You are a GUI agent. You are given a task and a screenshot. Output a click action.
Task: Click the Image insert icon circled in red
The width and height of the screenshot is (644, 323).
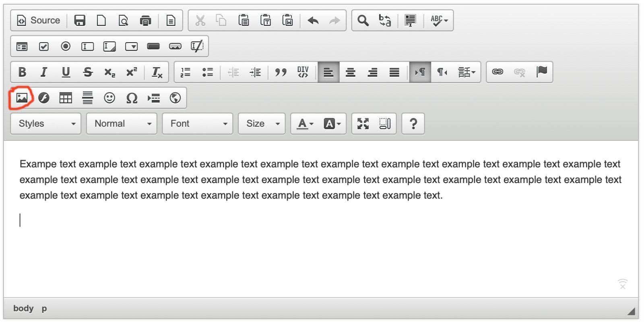22,98
